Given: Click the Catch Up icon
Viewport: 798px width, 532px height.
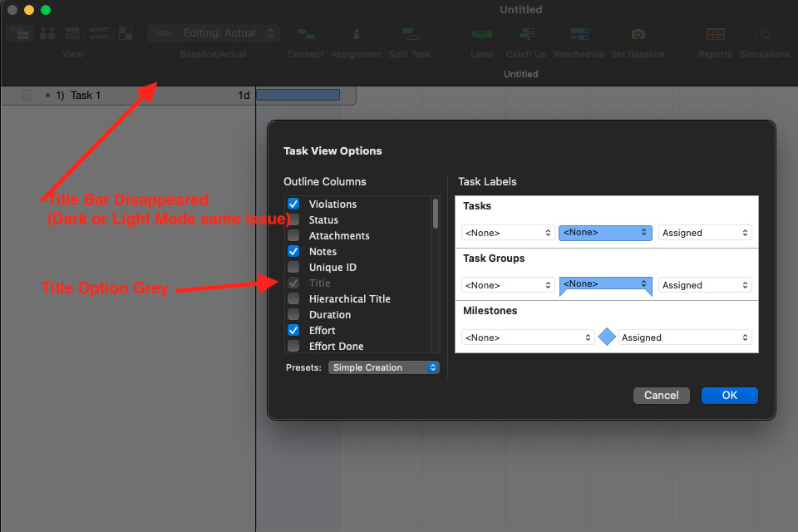Looking at the screenshot, I should click(x=526, y=35).
